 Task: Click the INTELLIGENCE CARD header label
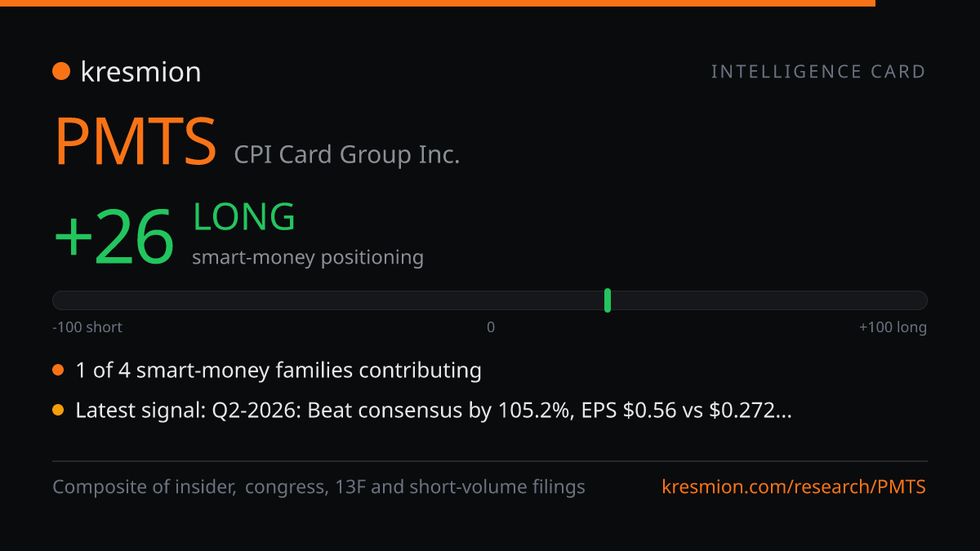819,72
